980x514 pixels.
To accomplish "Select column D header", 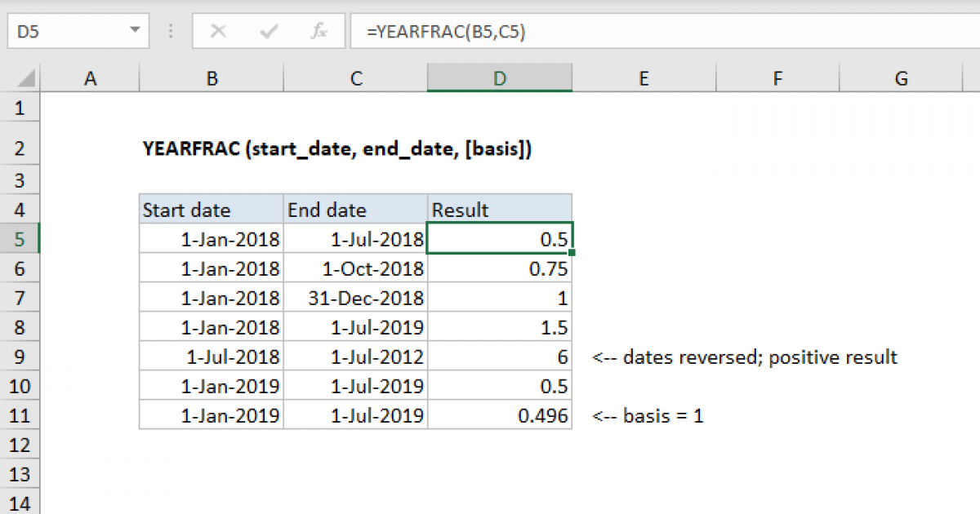I will (499, 78).
